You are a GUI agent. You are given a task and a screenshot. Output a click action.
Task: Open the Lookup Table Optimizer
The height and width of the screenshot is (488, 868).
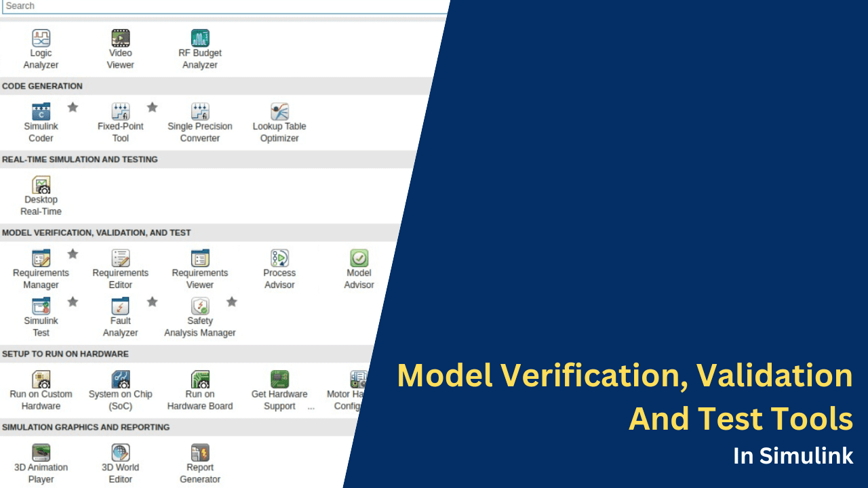click(279, 123)
